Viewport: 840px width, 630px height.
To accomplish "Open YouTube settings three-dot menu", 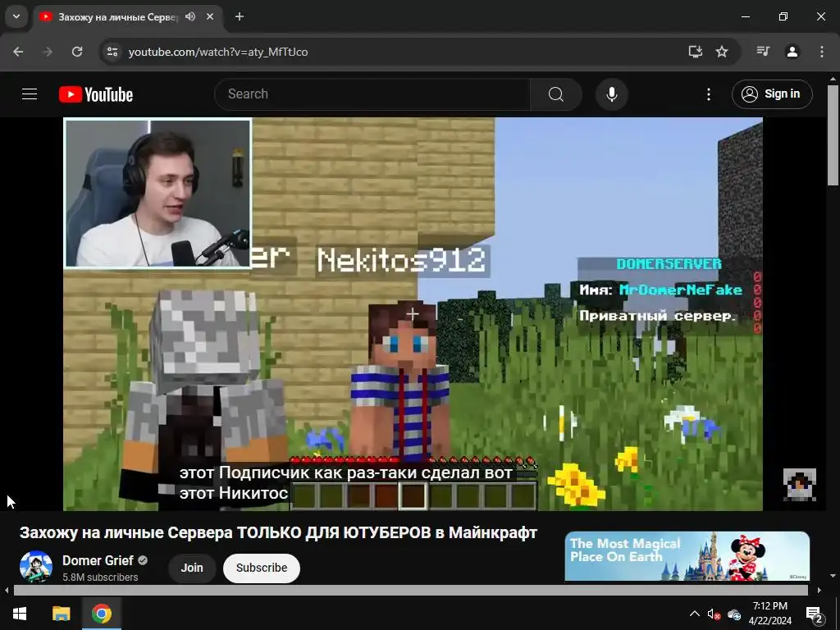I will point(709,94).
